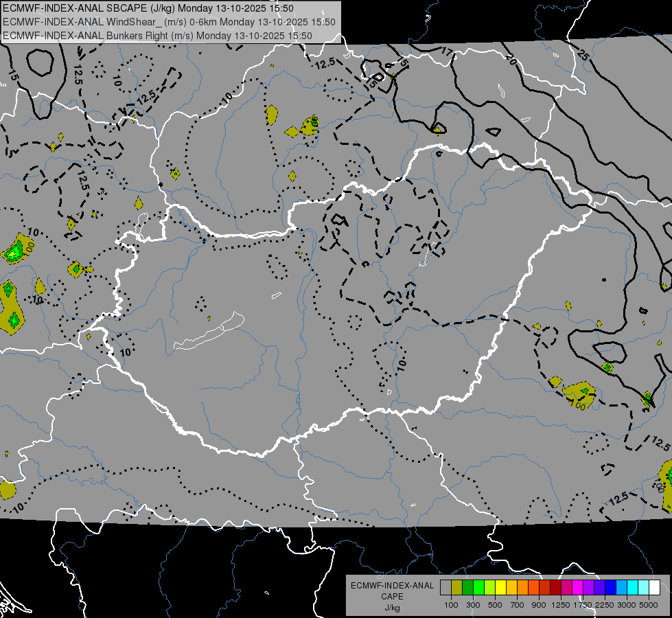Click the gray swatch in the CAPE legend
This screenshot has height=618, width=672.
(445, 588)
